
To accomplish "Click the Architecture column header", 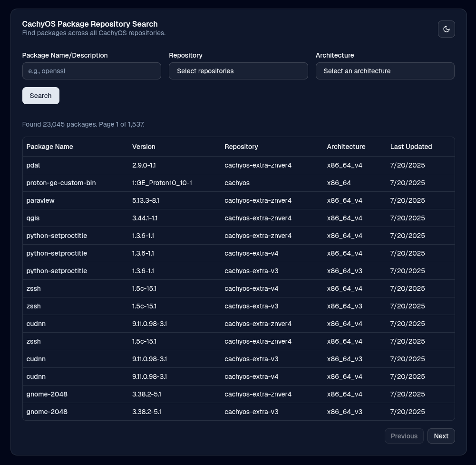I will (x=346, y=147).
